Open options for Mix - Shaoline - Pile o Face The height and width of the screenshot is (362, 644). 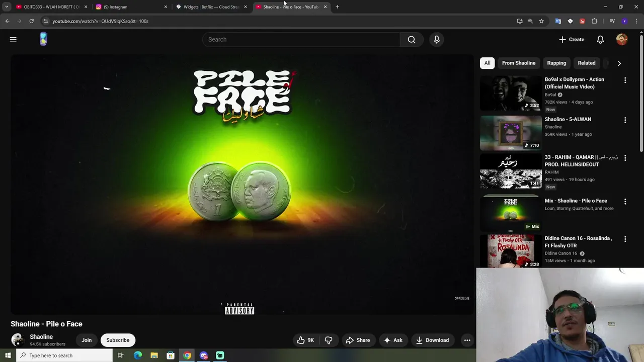[x=625, y=202]
